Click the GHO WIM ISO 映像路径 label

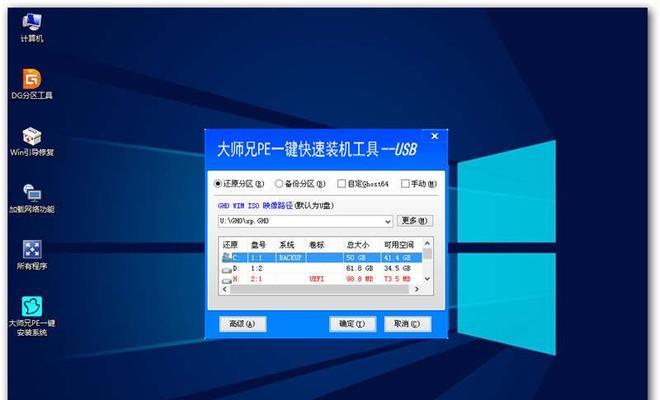click(x=255, y=205)
